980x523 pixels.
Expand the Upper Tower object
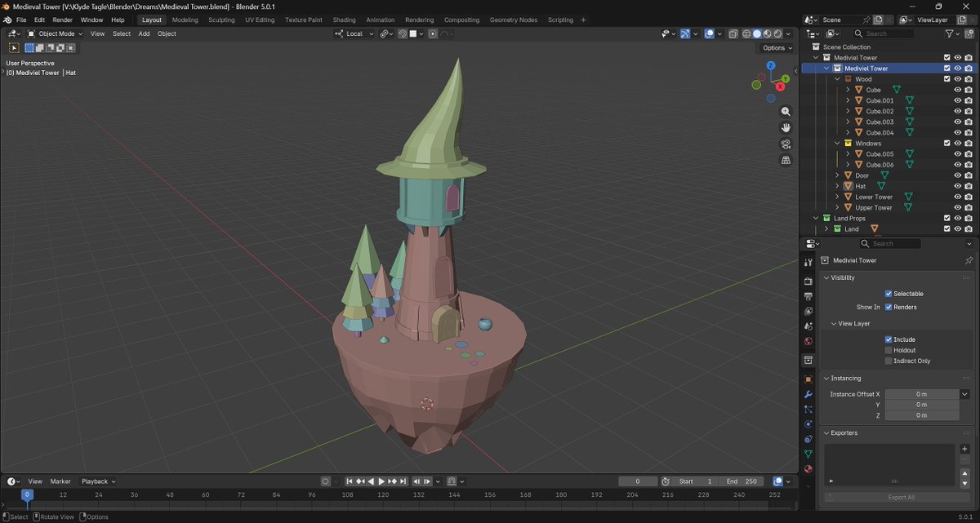(837, 207)
